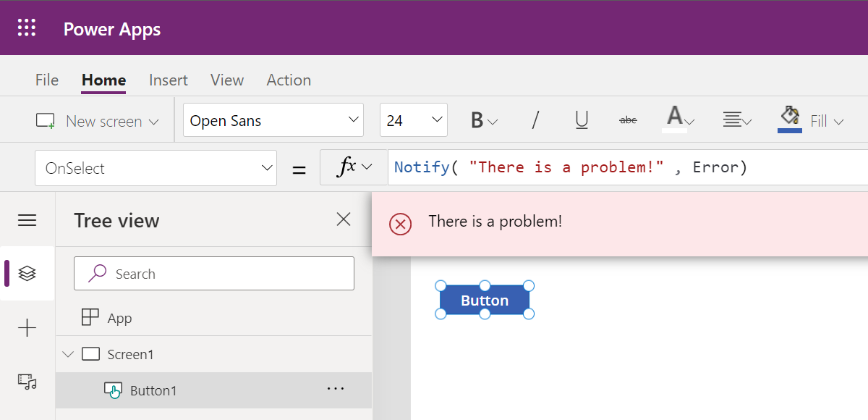Open the Action menu

pyautogui.click(x=288, y=80)
